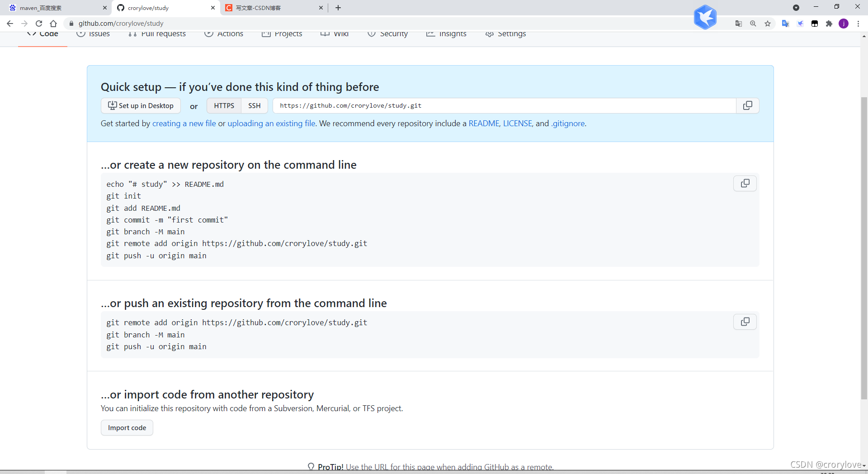This screenshot has width=868, height=474.
Task: Copy the create new repository commands
Action: pyautogui.click(x=745, y=183)
